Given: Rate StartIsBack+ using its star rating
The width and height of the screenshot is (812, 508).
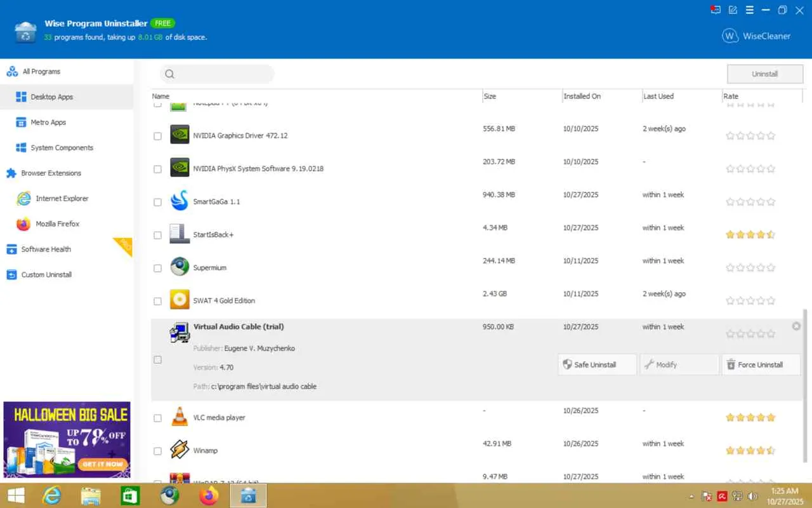Looking at the screenshot, I should [750, 235].
